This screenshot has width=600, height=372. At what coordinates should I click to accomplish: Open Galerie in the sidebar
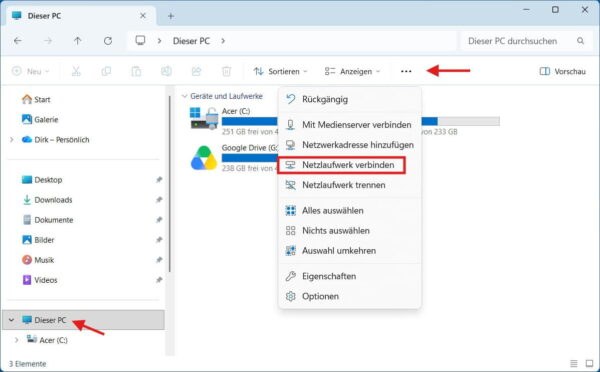click(40, 120)
